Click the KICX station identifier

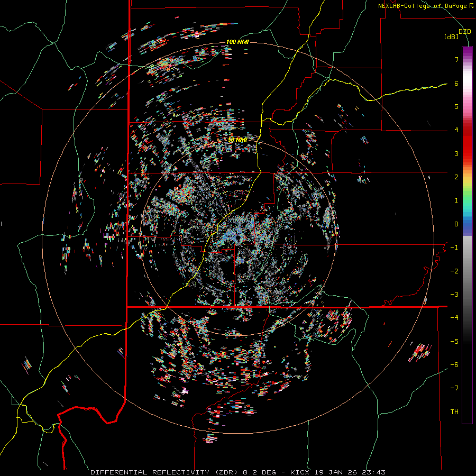(300, 472)
